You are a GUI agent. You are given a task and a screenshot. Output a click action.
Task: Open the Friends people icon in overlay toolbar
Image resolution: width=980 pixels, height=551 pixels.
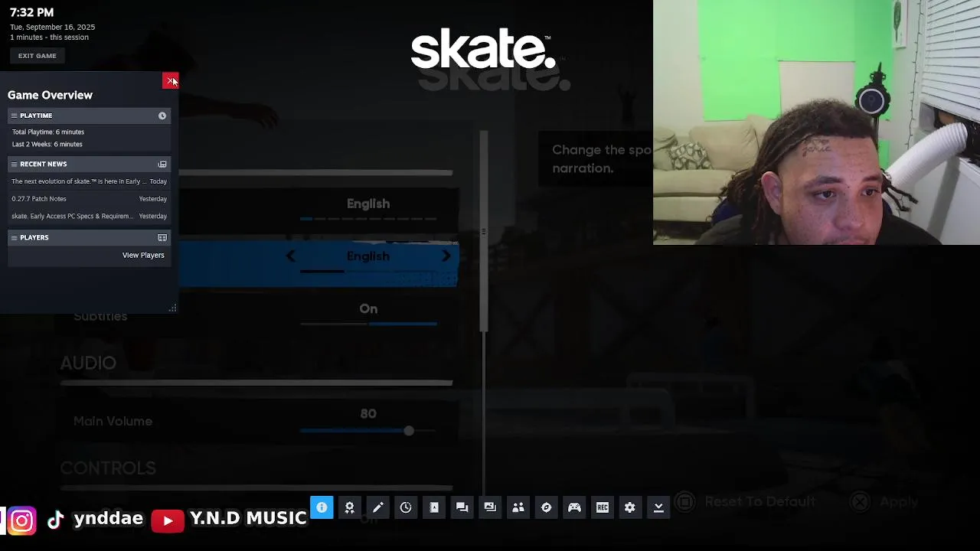pyautogui.click(x=518, y=507)
